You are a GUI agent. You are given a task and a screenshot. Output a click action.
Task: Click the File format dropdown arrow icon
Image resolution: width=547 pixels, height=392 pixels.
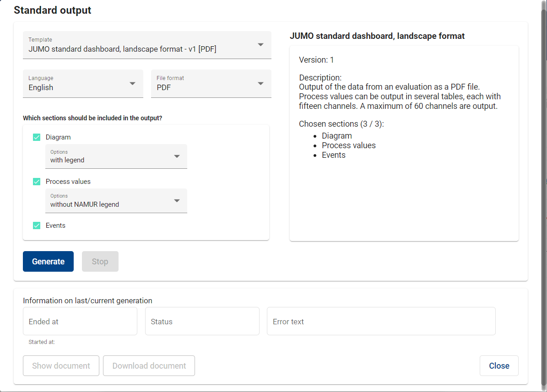pos(260,83)
